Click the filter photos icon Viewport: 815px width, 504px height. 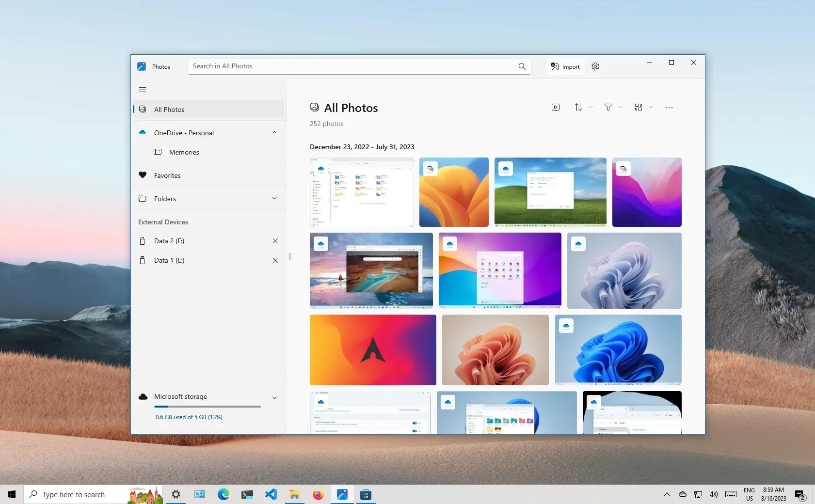(608, 107)
